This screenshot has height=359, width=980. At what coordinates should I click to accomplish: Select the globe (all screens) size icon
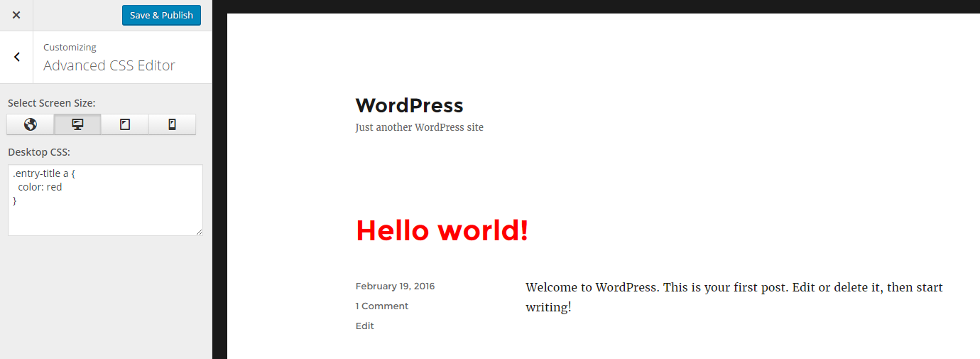point(31,124)
